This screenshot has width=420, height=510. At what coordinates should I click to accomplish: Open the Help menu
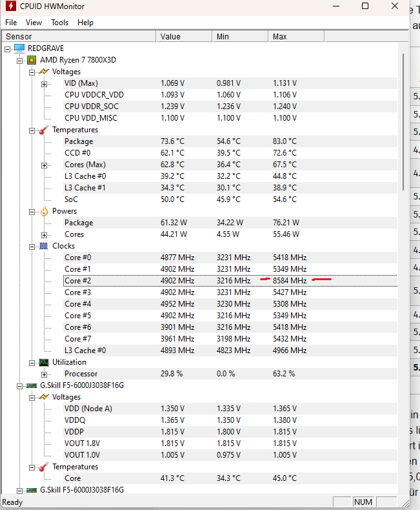[x=86, y=23]
